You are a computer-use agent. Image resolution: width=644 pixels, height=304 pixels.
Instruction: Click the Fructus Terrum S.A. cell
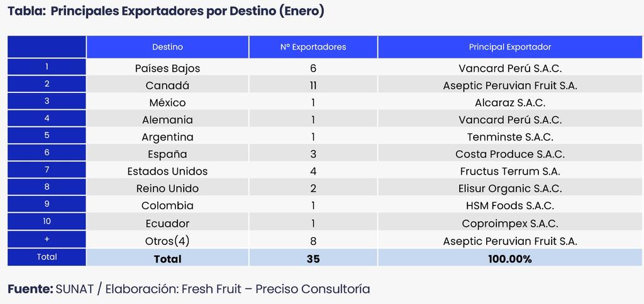[x=509, y=171]
